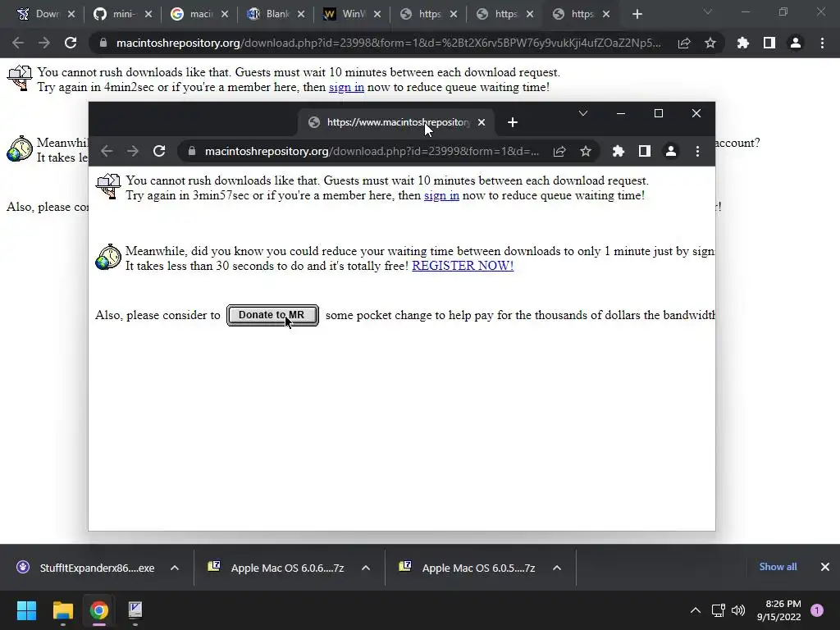Open volume control in system tray
840x630 pixels.
tap(738, 610)
